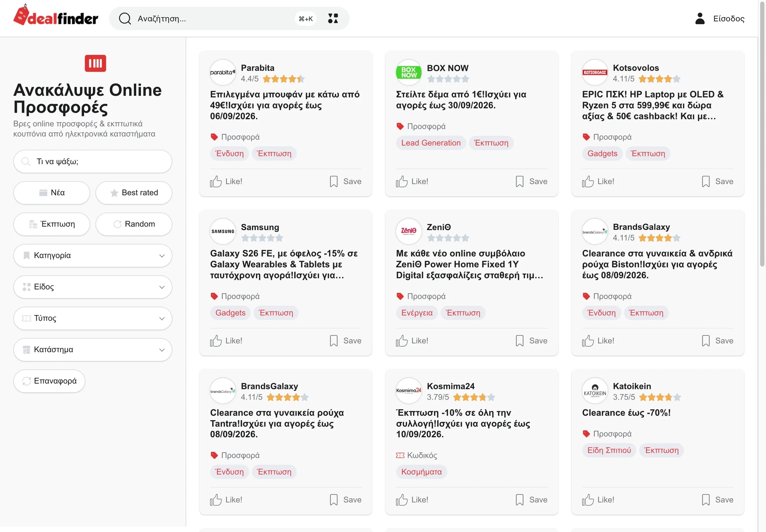This screenshot has width=766, height=532.
Task: Click the page vertical scrollbar
Action: pyautogui.click(x=762, y=133)
